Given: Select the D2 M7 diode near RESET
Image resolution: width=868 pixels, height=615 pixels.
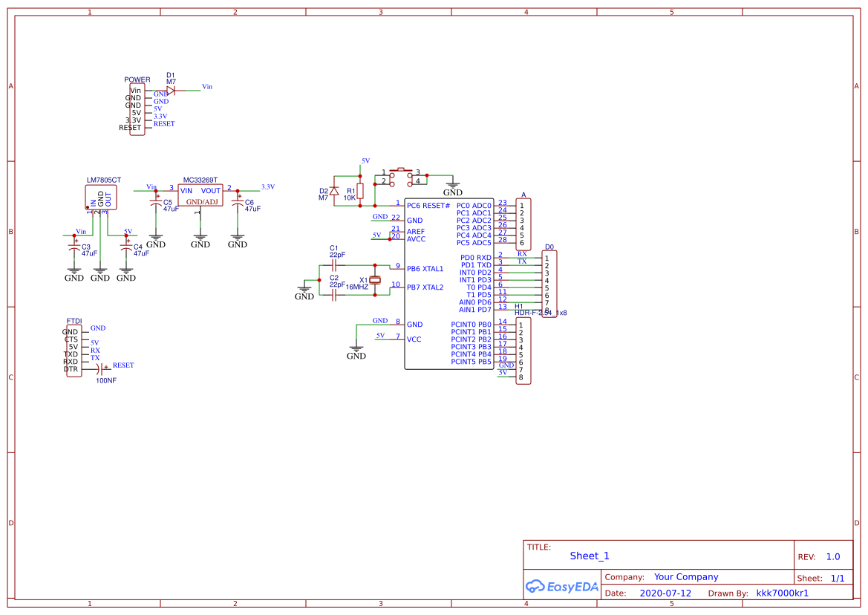Looking at the screenshot, I should (x=334, y=191).
